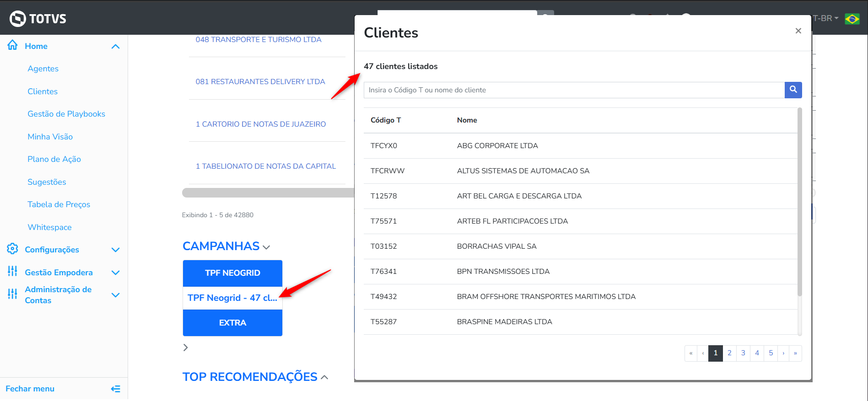Viewport: 868px width, 401px height.
Task: Select row BRASPINE MADEIRAS LTDA
Action: point(580,322)
